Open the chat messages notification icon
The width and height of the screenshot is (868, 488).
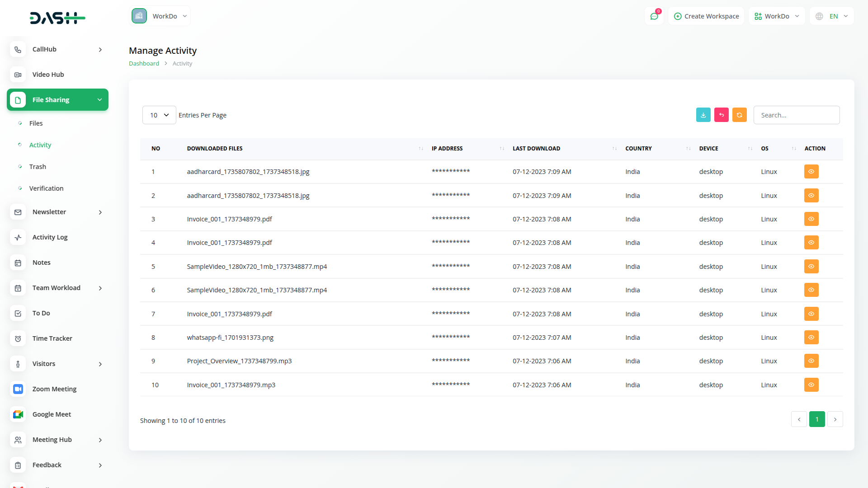654,16
